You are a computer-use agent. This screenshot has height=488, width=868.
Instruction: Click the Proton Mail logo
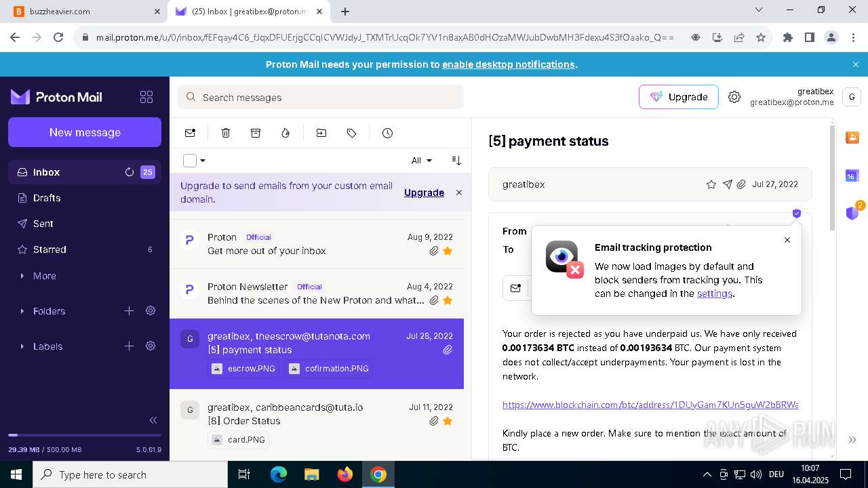tap(56, 97)
